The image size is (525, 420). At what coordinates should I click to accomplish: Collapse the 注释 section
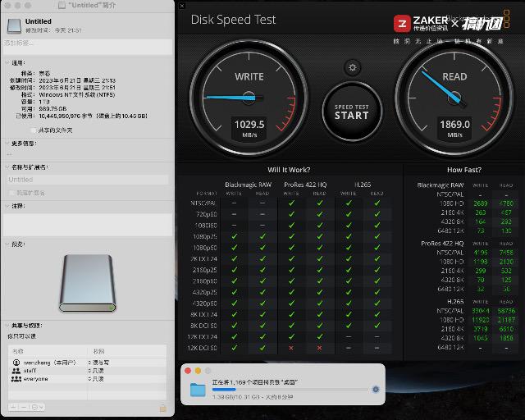pos(7,206)
